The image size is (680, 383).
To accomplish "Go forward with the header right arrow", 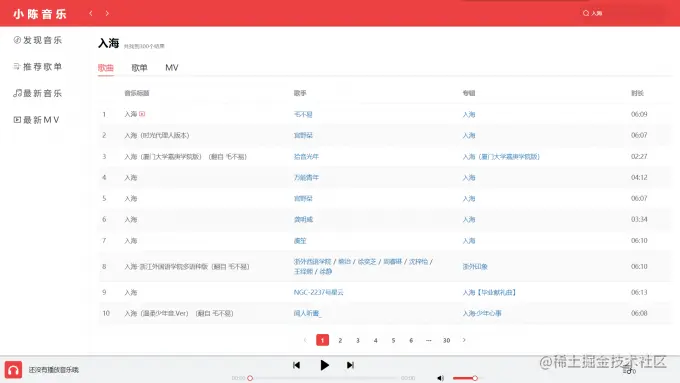I will 107,13.
